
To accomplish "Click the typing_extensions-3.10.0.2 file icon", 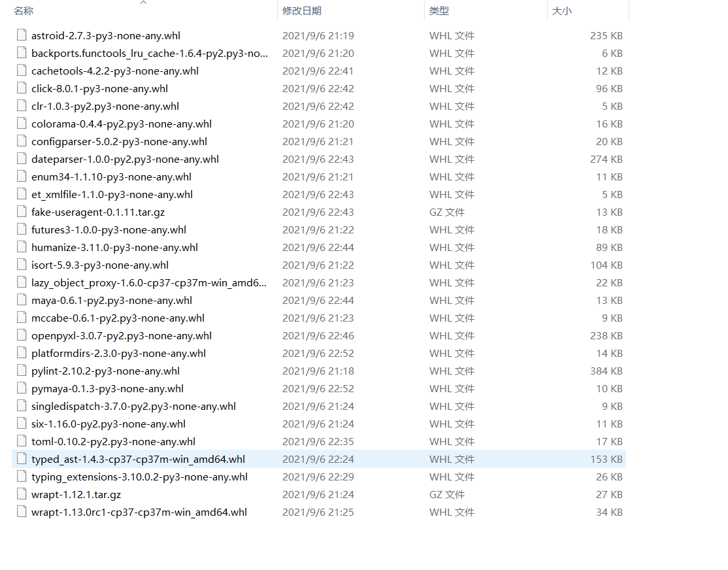I will pos(22,476).
